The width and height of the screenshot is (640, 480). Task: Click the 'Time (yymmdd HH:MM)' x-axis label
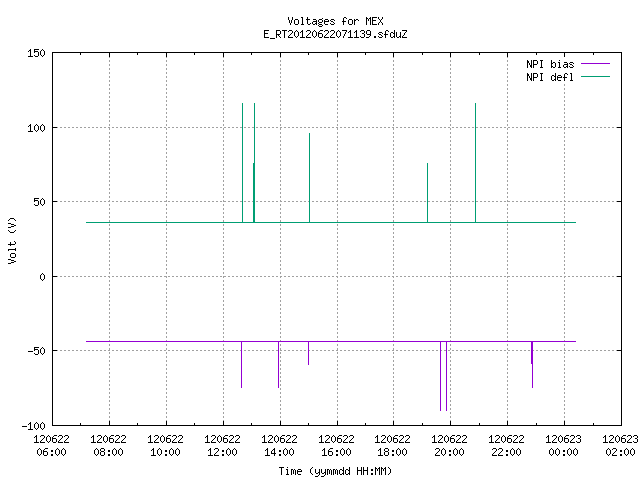(335, 471)
